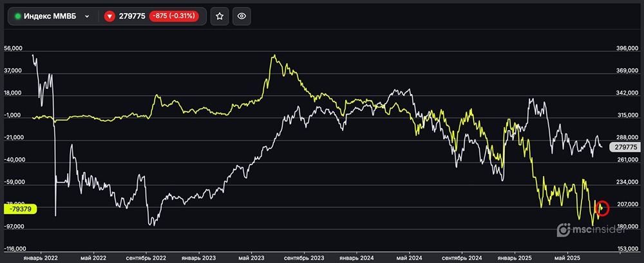This screenshot has width=644, height=263.
Task: Click the 207,000 right axis value
Action: [627, 204]
